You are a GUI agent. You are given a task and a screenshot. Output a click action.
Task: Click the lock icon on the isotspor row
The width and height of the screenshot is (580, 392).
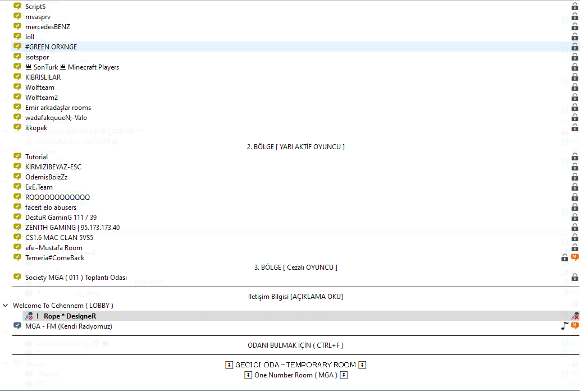pyautogui.click(x=574, y=57)
